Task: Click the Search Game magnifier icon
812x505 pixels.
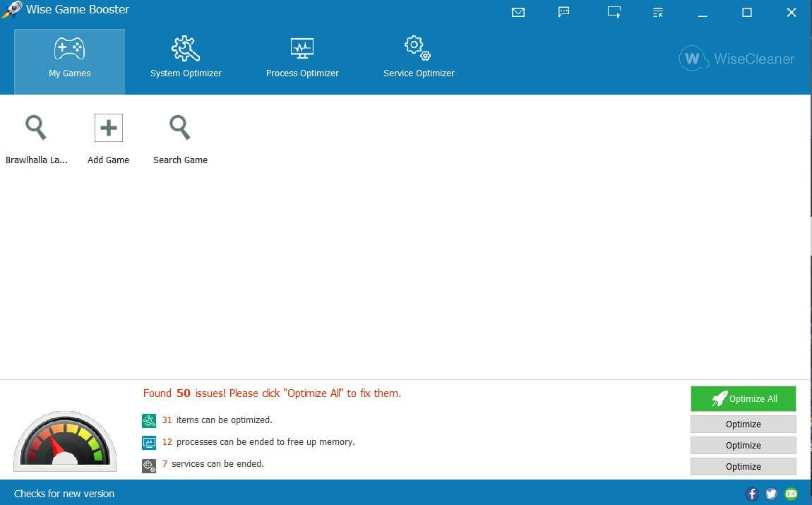Action: click(180, 127)
